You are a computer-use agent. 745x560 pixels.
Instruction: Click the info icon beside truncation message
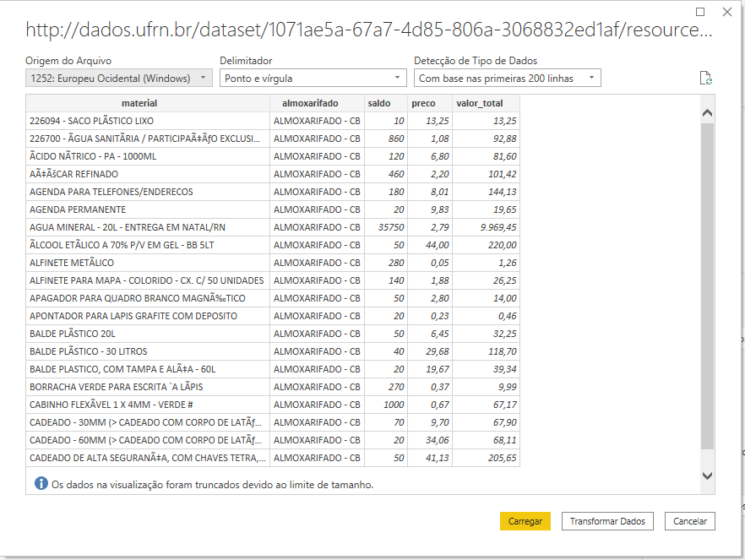coord(41,483)
